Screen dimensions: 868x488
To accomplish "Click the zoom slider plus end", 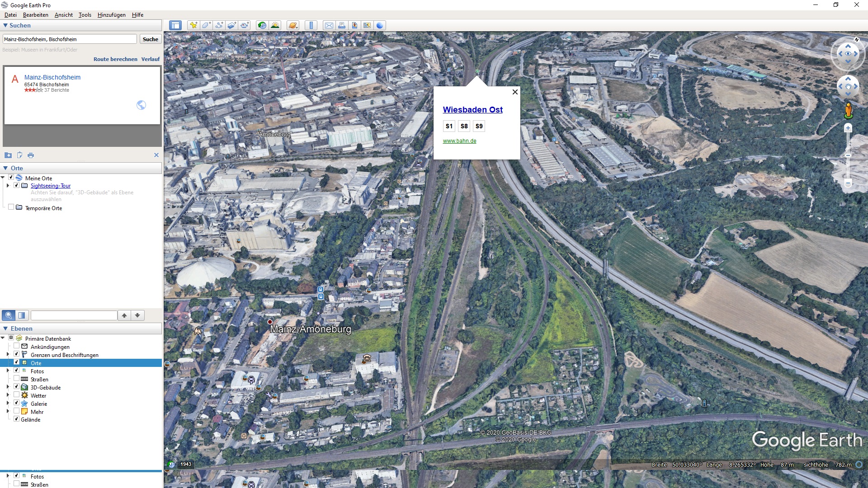I will (x=848, y=128).
